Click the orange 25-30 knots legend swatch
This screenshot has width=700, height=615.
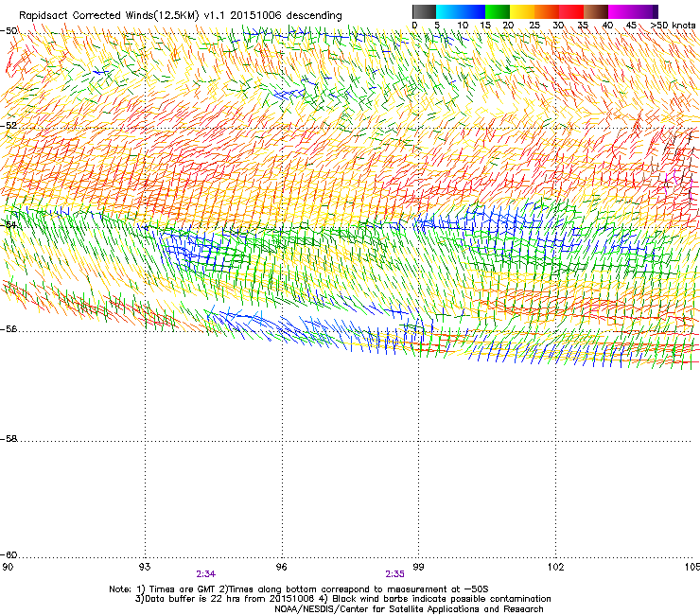click(547, 11)
